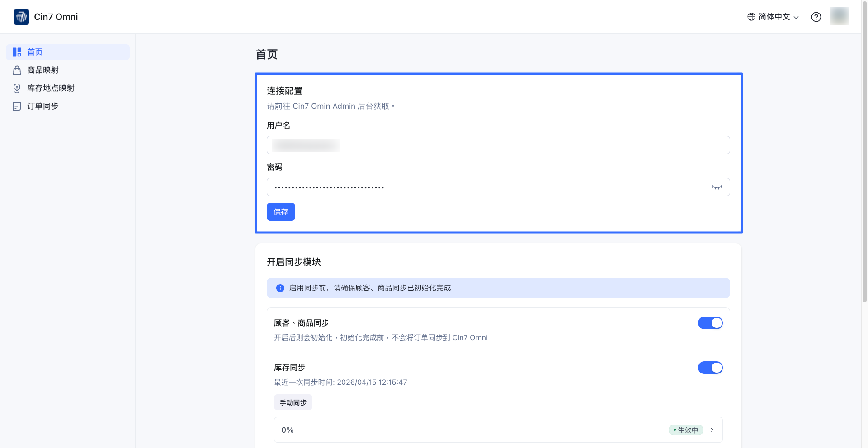The height and width of the screenshot is (448, 868).
Task: Click the 库存地点映射 location pin icon
Action: [x=17, y=88]
